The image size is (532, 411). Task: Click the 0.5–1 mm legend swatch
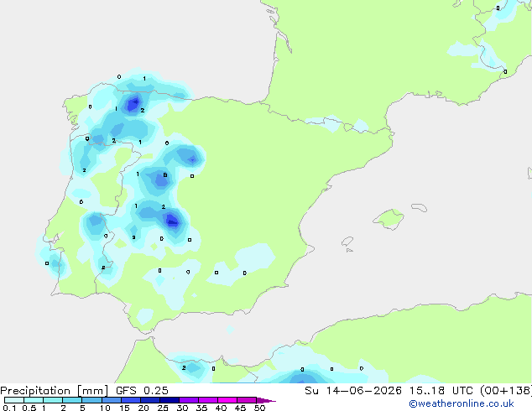(x=34, y=400)
